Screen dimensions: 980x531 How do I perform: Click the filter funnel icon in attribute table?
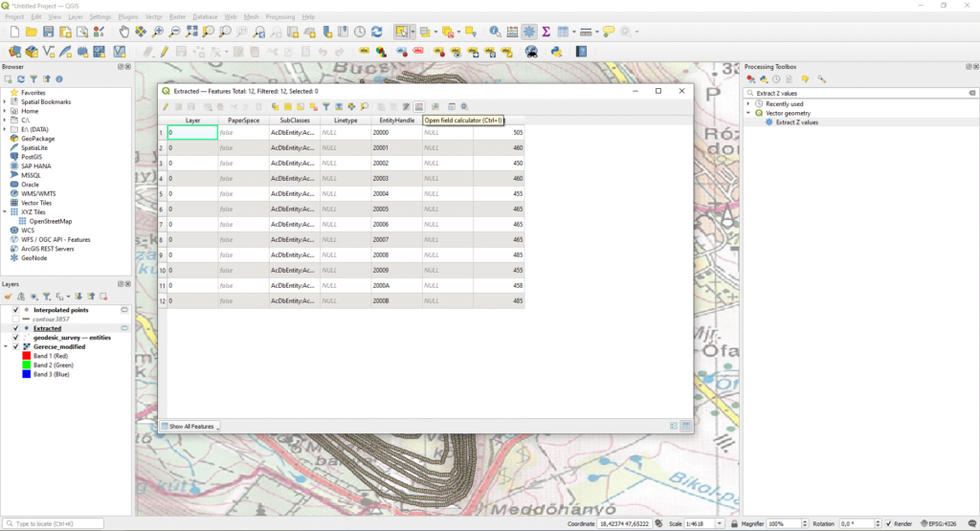tap(326, 107)
